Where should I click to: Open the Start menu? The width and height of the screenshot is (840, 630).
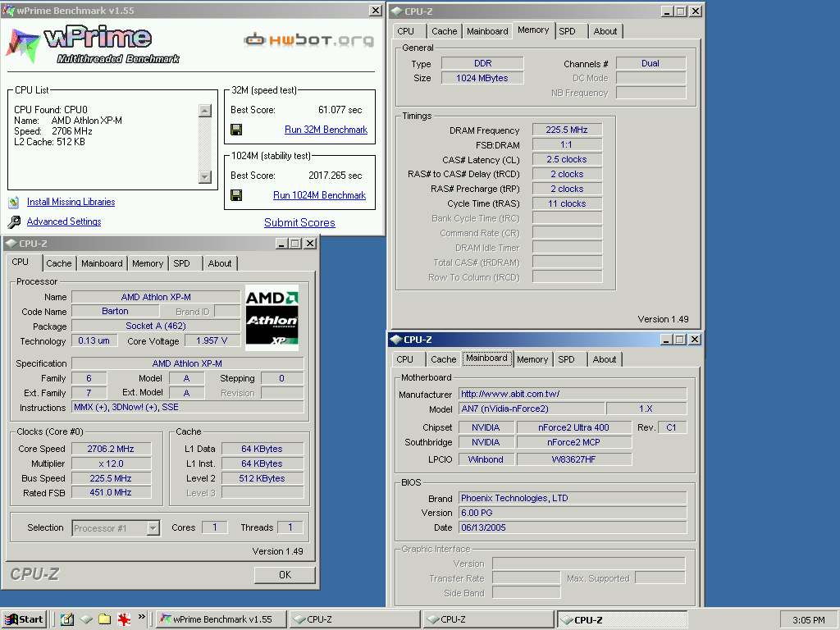[24, 619]
